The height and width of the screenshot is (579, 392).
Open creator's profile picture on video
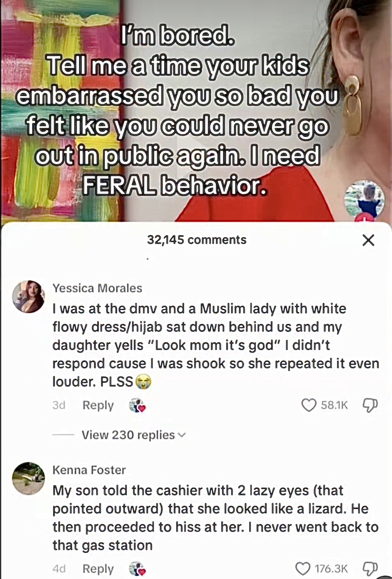[x=364, y=199]
